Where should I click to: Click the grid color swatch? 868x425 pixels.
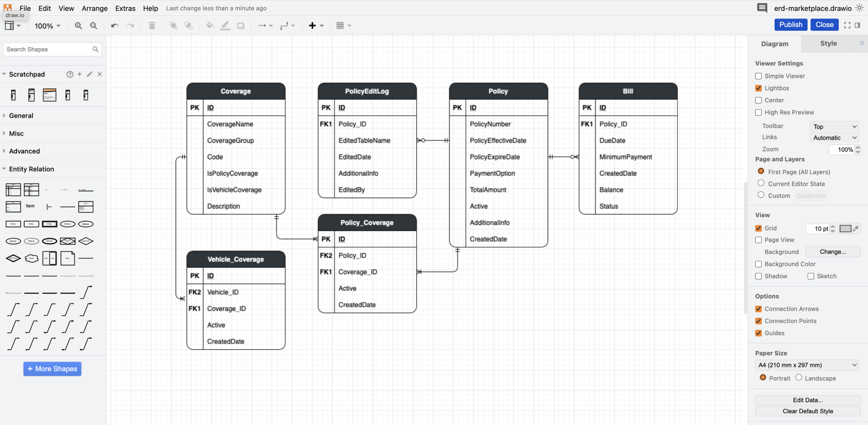846,229
